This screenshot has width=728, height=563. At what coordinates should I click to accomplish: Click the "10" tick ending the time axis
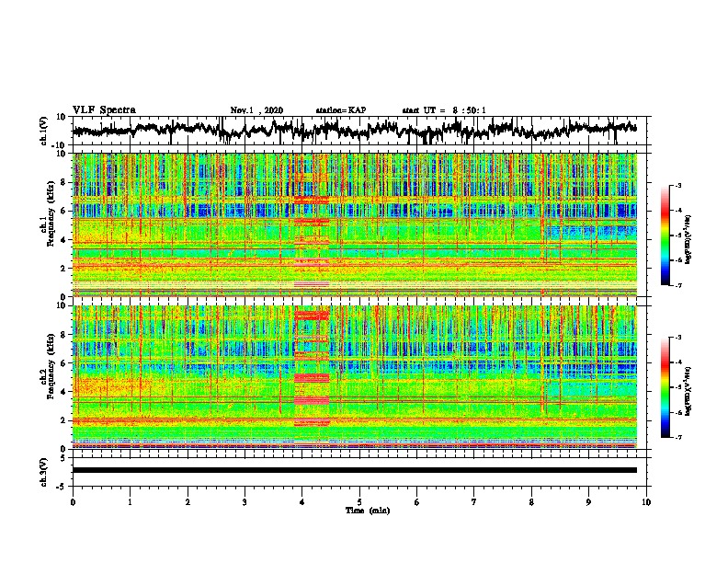(x=646, y=502)
